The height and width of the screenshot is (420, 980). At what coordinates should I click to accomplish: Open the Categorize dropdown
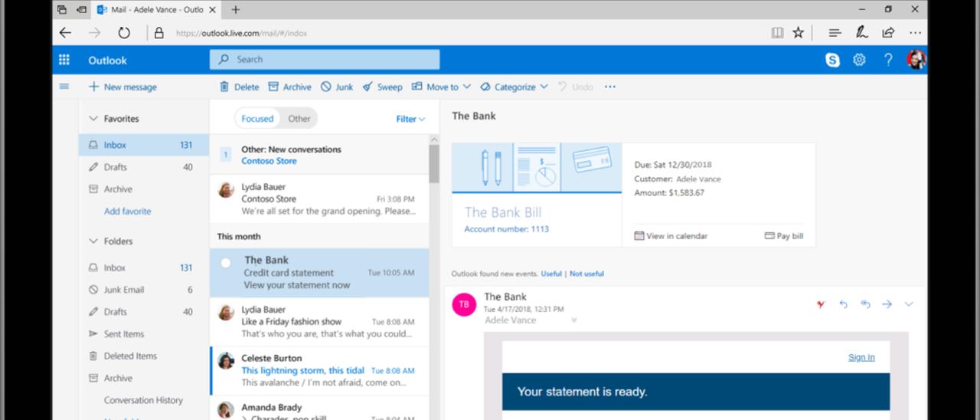click(x=514, y=87)
